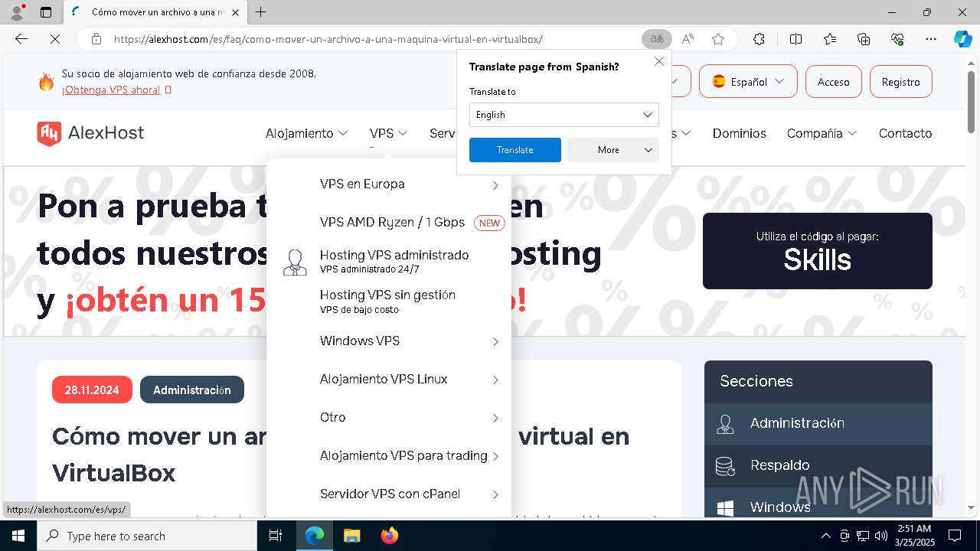The height and width of the screenshot is (551, 980).
Task: Expand the Compañía menu
Action: pyautogui.click(x=822, y=133)
